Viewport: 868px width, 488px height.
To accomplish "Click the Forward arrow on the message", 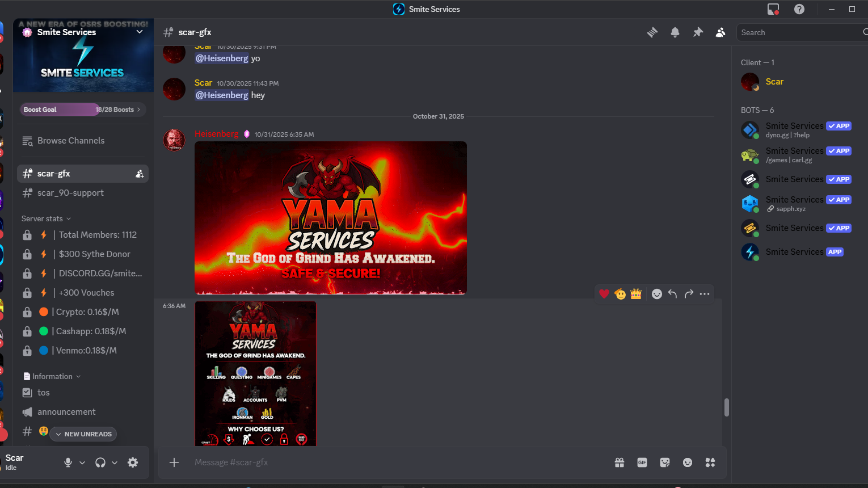I will pyautogui.click(x=689, y=293).
